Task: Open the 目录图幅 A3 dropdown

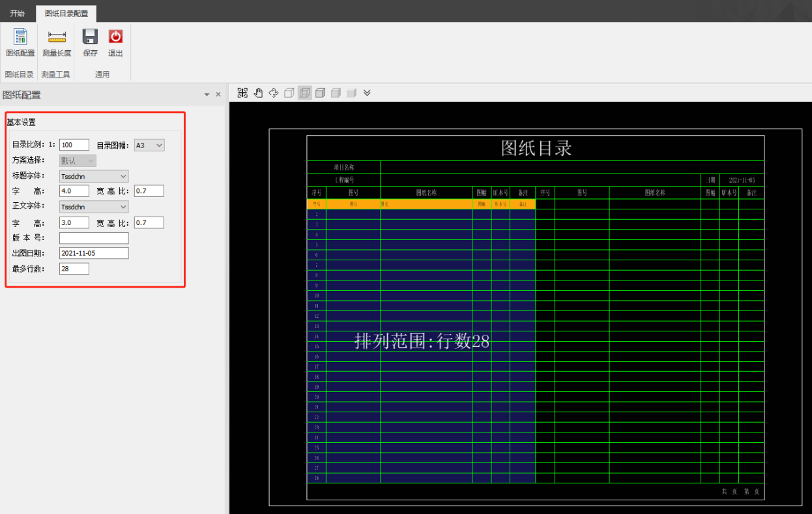Action: click(149, 145)
